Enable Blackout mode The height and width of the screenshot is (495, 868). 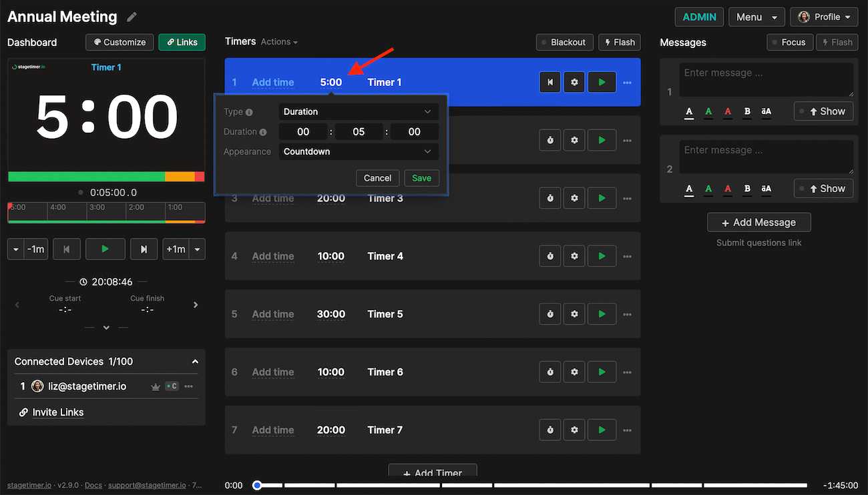[x=564, y=42]
